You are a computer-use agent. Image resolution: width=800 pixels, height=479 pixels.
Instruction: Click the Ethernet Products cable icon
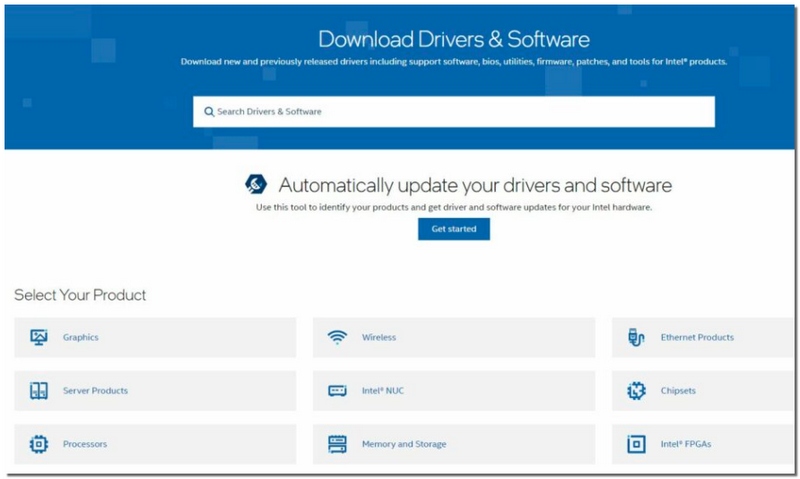(636, 337)
